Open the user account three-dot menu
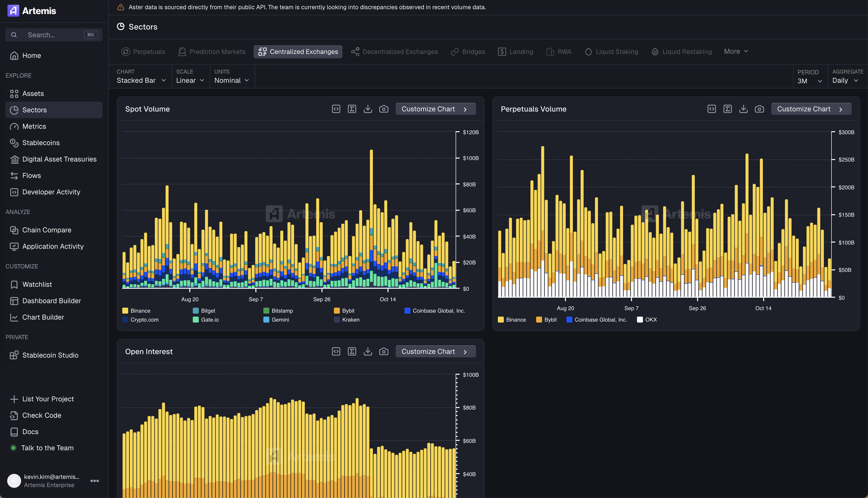This screenshot has height=498, width=868. pyautogui.click(x=94, y=481)
